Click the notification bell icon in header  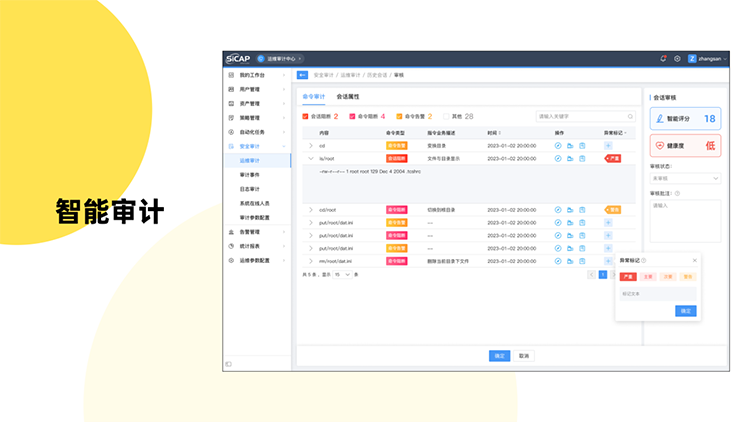(x=663, y=59)
